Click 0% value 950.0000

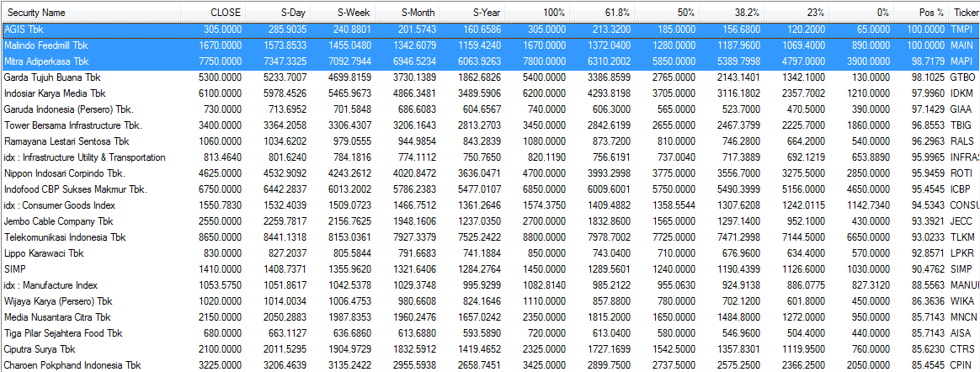tap(872, 317)
